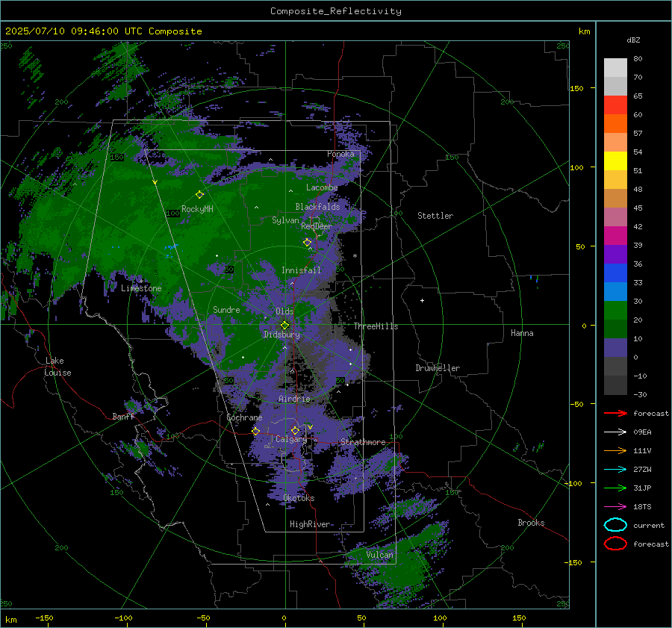Click the Olds city label
This screenshot has height=628, width=672.
(x=284, y=311)
